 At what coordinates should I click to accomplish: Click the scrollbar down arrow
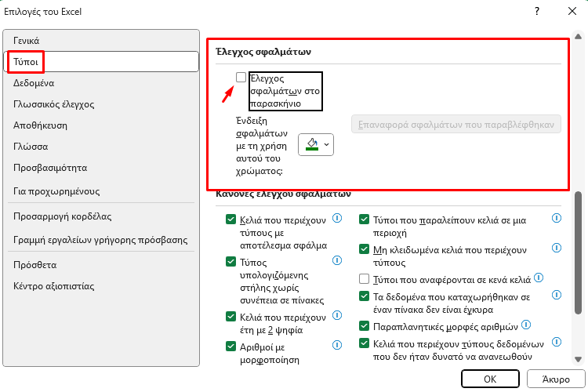click(578, 359)
